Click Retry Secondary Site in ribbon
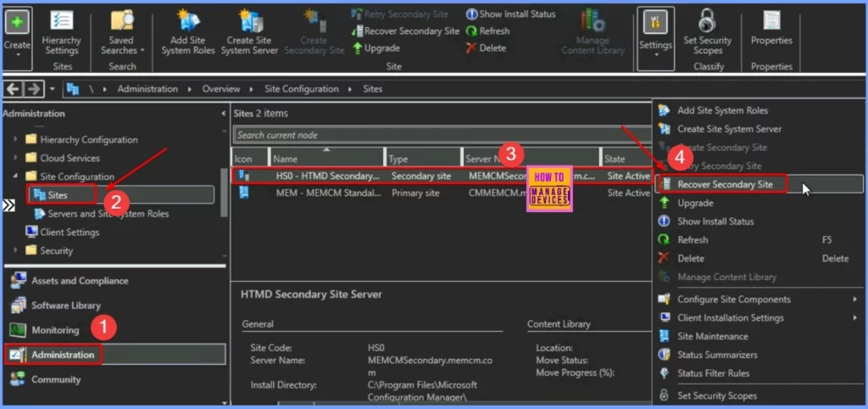 point(400,14)
